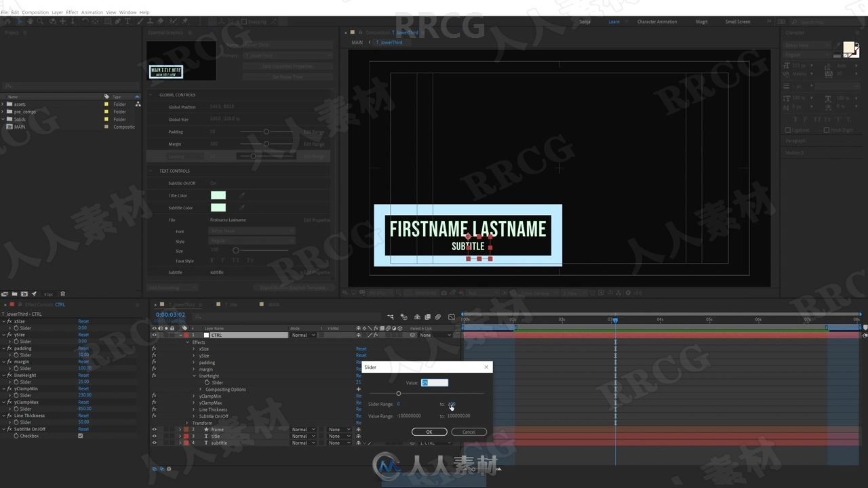This screenshot has height=488, width=868.
Task: Click the Title Color eyedropper icon
Action: 242,195
